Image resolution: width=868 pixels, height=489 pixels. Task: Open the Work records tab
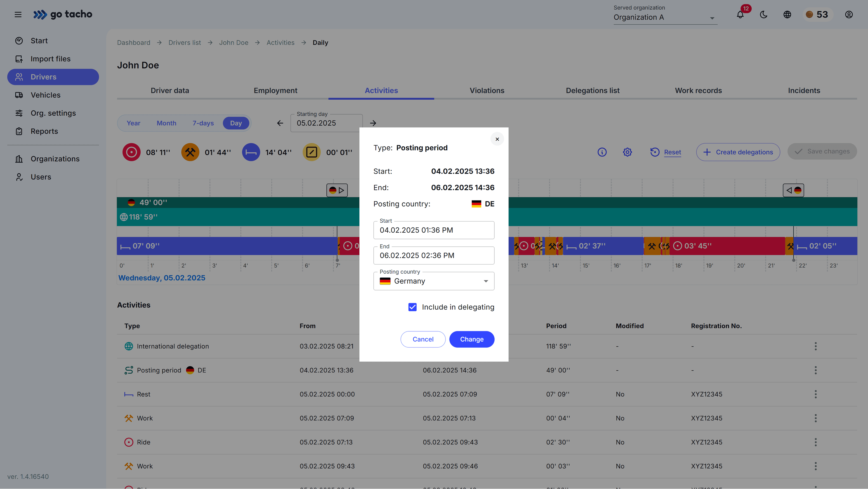[x=698, y=90]
